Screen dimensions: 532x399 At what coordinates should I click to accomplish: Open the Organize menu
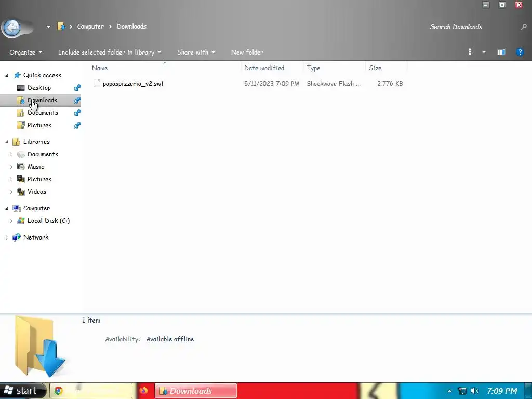(26, 52)
